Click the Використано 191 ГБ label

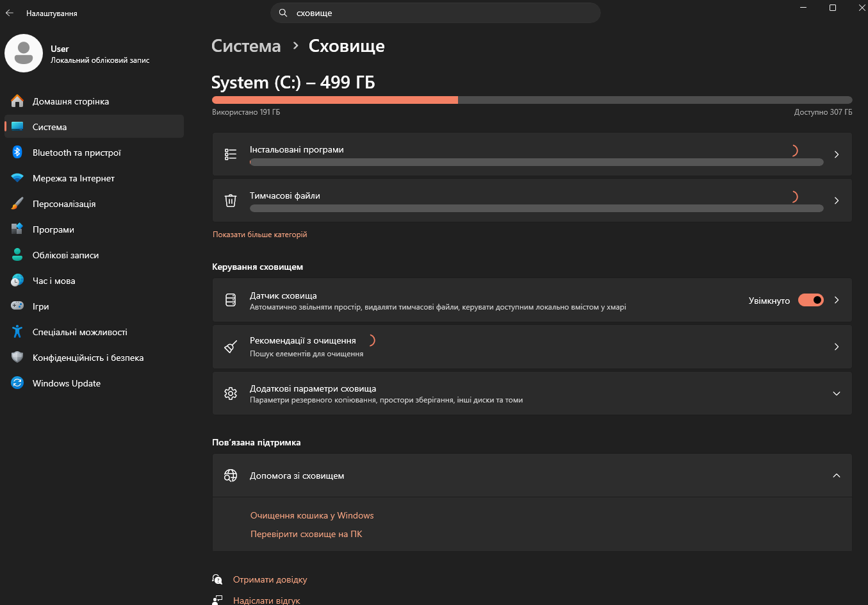click(x=246, y=112)
